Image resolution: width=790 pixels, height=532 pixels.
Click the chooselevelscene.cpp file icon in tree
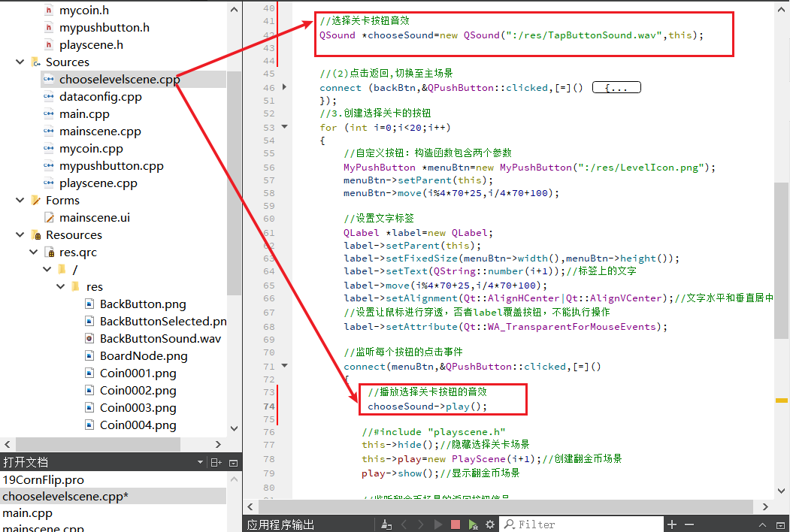click(x=49, y=79)
